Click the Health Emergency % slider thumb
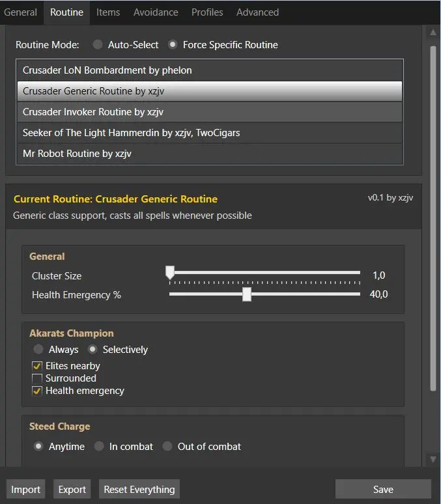The width and height of the screenshot is (441, 504). [247, 294]
